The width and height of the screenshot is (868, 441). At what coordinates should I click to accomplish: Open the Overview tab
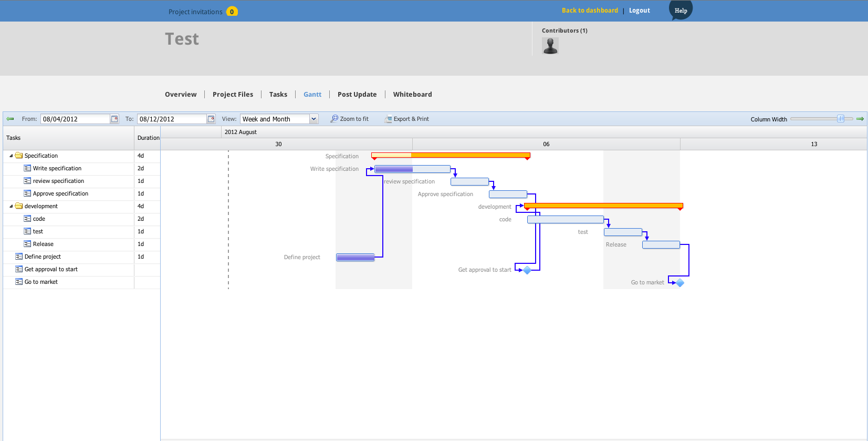pos(181,95)
